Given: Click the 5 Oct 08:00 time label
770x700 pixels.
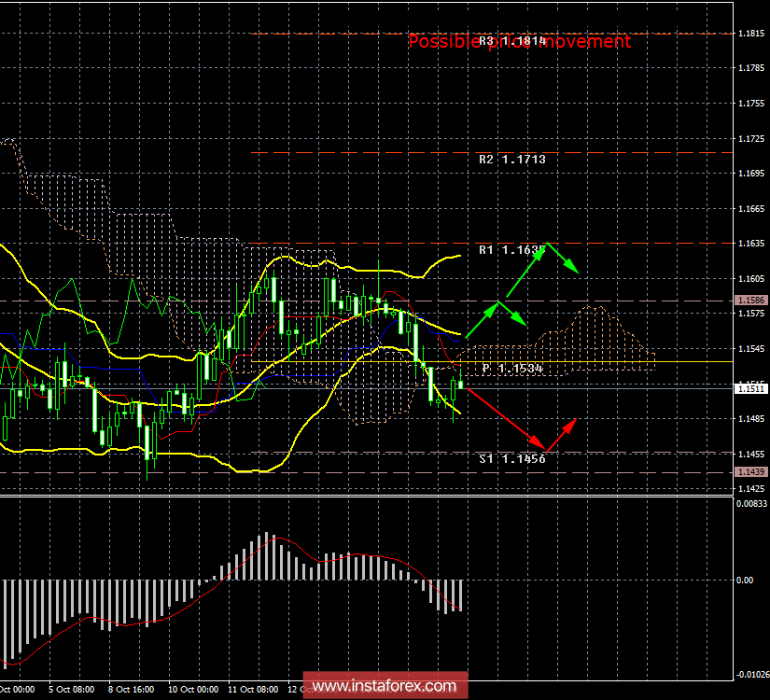Looking at the screenshot, I should (72, 690).
